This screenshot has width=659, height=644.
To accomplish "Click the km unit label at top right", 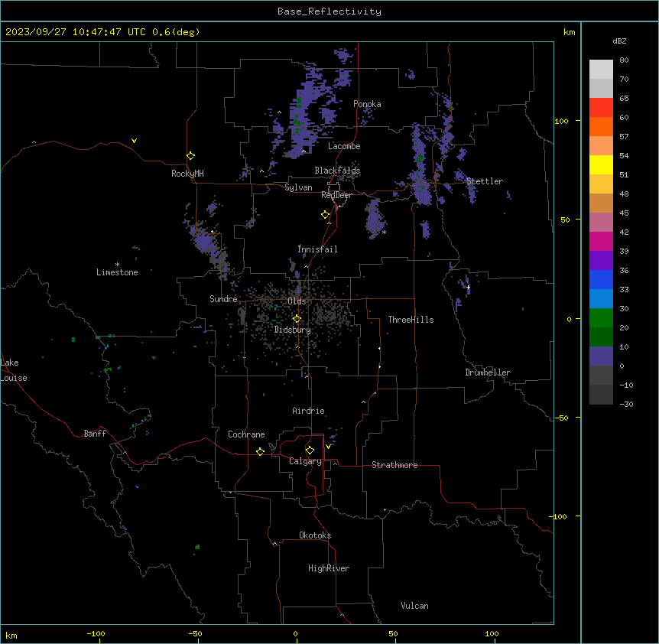I will point(570,32).
